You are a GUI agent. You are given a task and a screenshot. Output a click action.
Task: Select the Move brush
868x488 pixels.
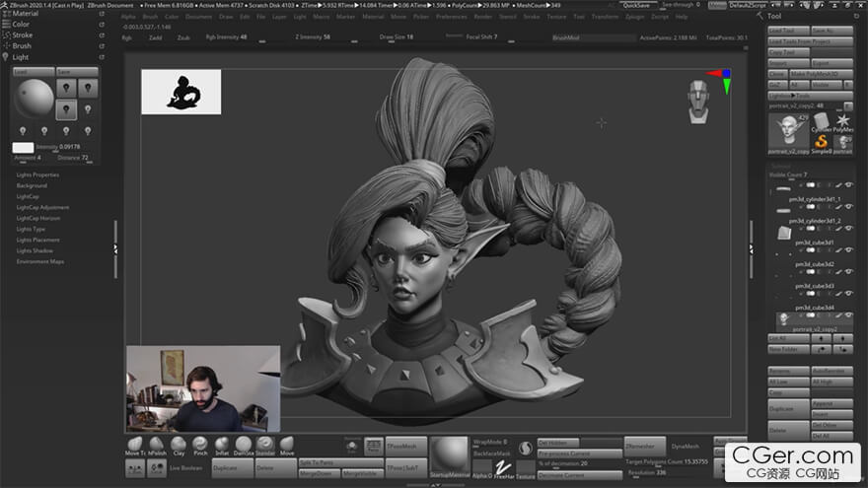click(x=287, y=446)
